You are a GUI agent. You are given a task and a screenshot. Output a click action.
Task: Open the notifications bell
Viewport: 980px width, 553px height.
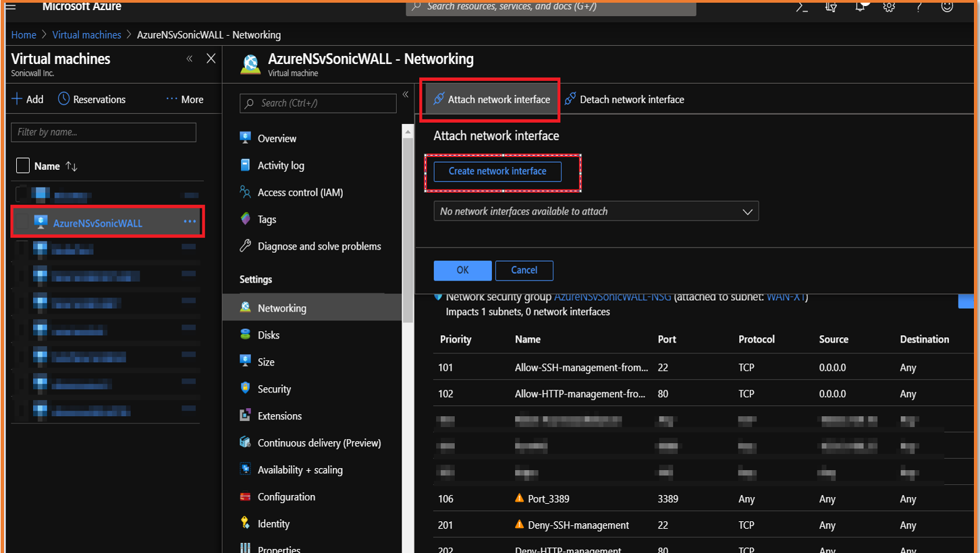(x=861, y=7)
